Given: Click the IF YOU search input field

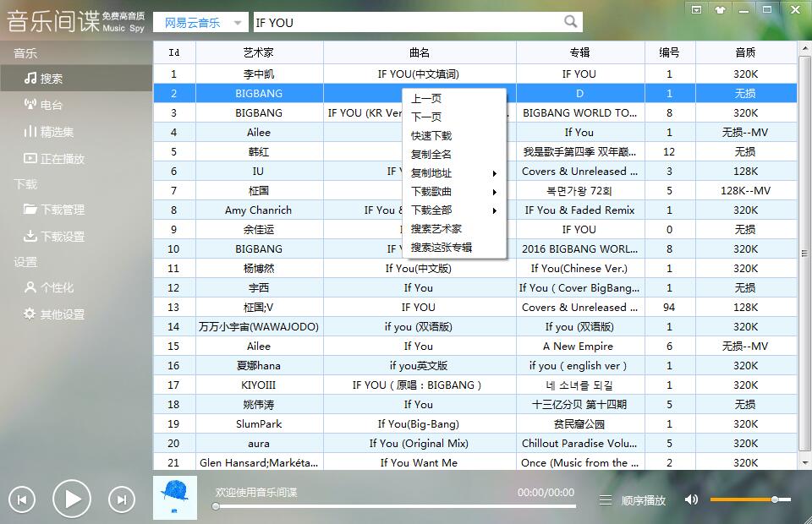Looking at the screenshot, I should point(407,23).
